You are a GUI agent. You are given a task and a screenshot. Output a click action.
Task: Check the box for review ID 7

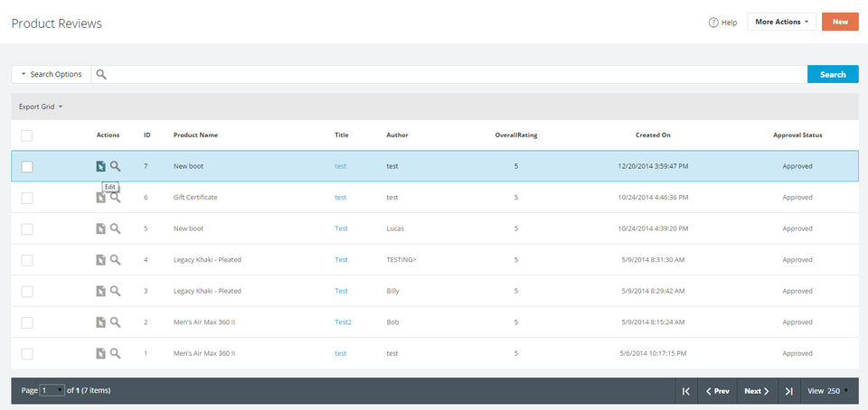coord(26,166)
